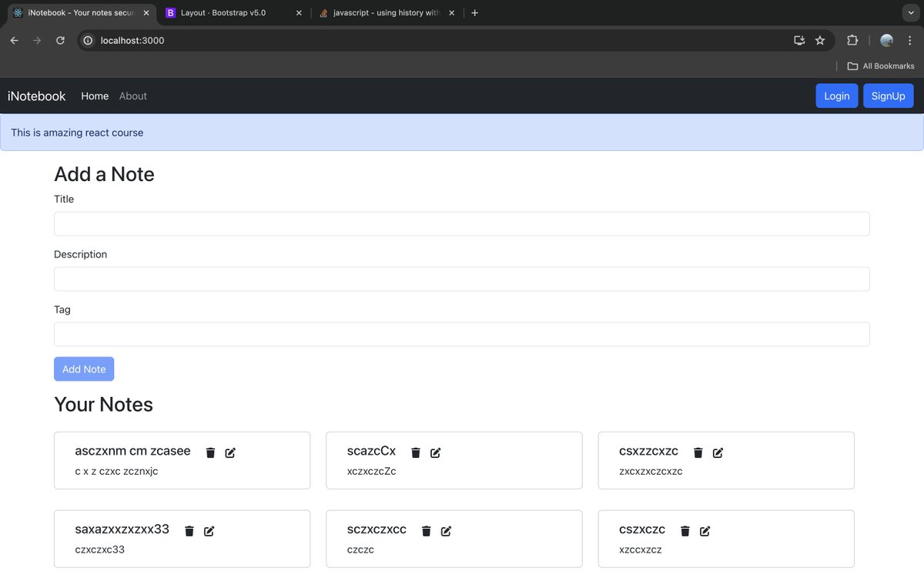Focus the Tag input field
924x578 pixels.
(462, 334)
